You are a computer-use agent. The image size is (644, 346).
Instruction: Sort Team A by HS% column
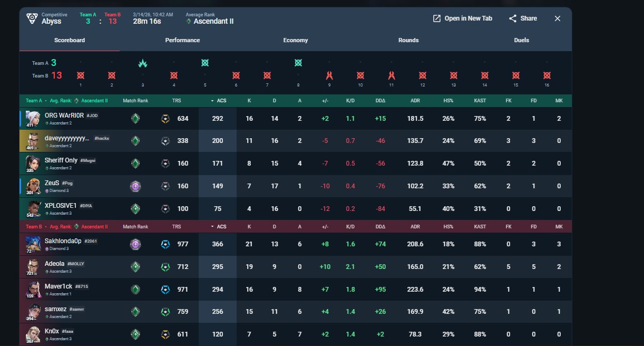[448, 101]
